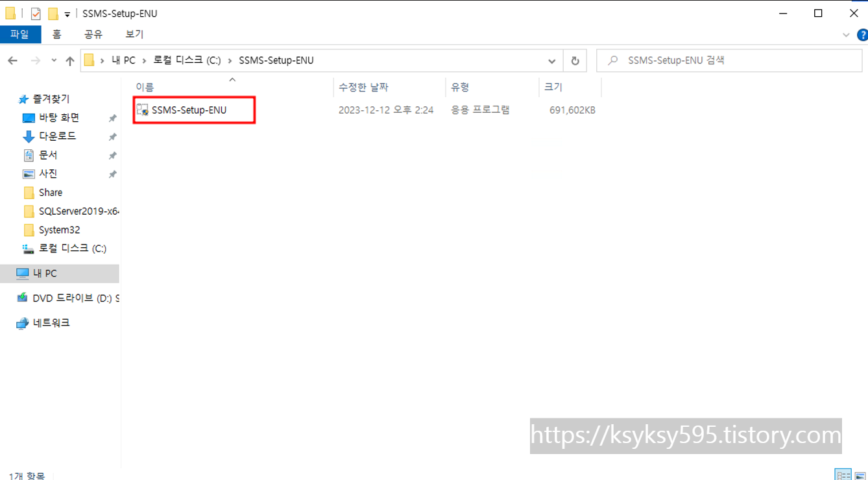Open SQLServer2019-x64 folder in sidebar
Viewport: 868px width, 480px height.
coord(78,211)
